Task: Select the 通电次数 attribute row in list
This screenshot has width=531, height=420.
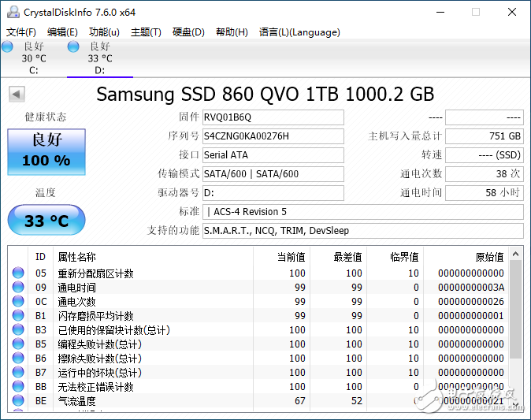Action: (258, 302)
